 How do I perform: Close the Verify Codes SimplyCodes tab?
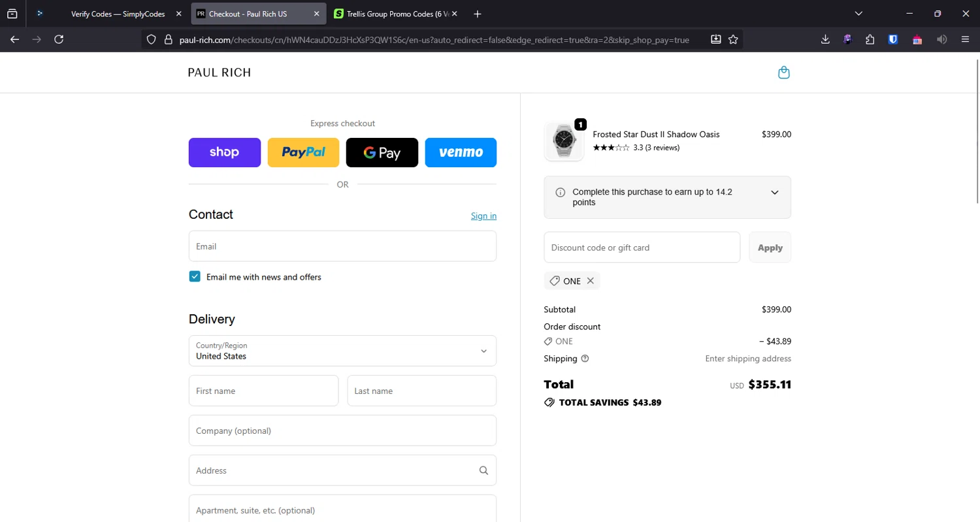(178, 14)
